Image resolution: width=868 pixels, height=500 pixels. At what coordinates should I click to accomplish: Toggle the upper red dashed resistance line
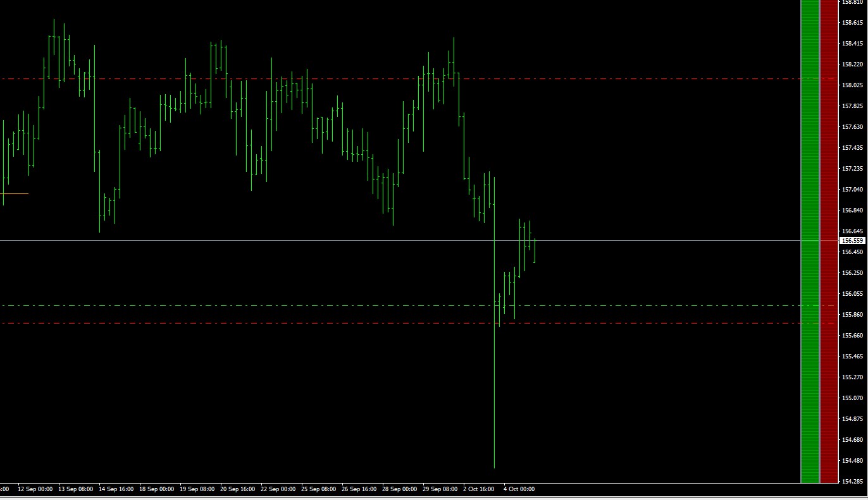pyautogui.click(x=380, y=78)
